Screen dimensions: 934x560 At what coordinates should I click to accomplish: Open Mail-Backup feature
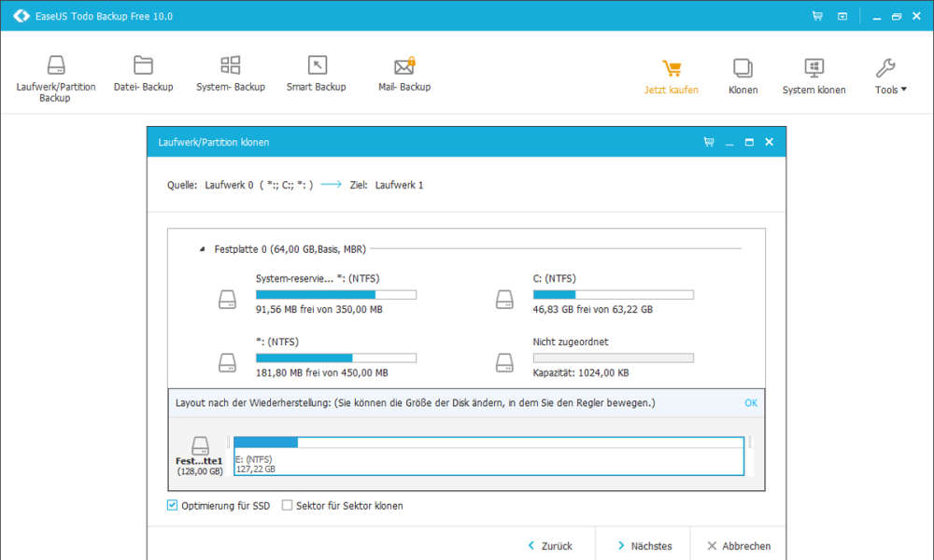(404, 74)
